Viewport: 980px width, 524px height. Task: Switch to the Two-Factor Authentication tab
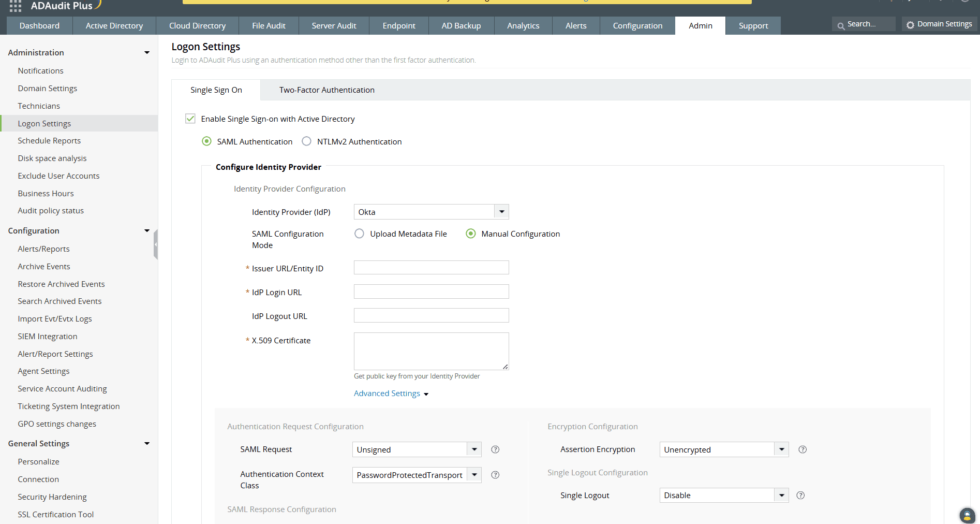click(326, 90)
